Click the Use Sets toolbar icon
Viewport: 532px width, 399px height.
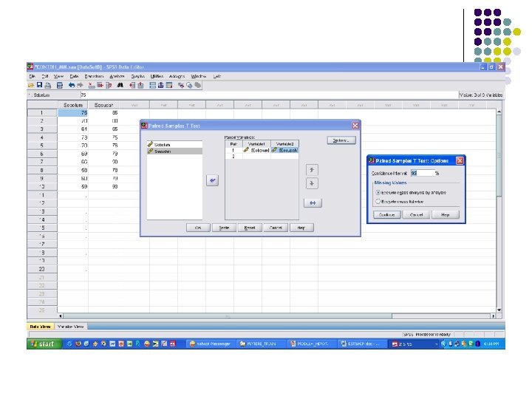pos(189,85)
